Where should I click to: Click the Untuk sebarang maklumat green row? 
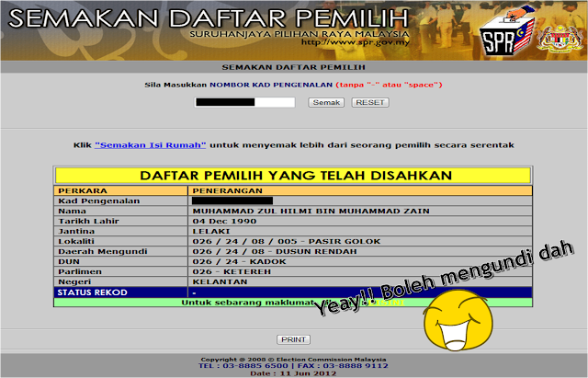pos(293,303)
